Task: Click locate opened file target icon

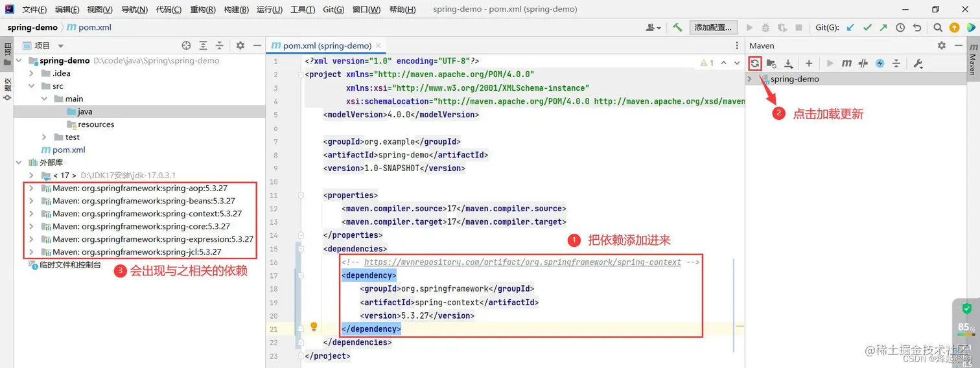Action: (x=186, y=45)
